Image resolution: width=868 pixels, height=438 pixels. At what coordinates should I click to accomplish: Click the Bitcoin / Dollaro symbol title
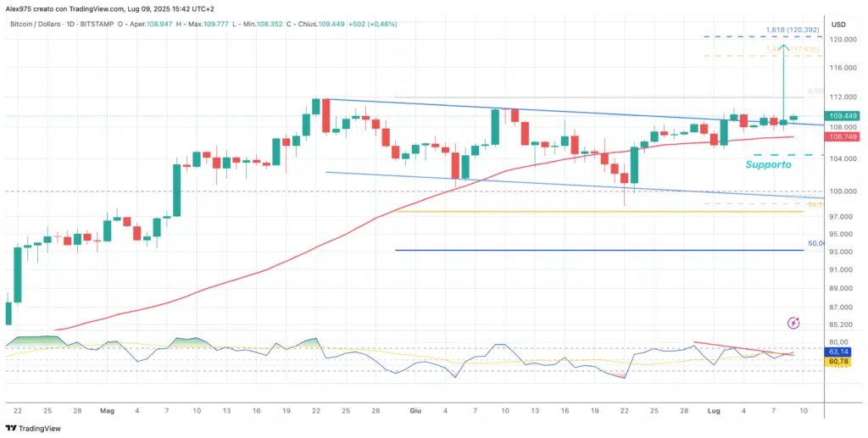tap(39, 23)
